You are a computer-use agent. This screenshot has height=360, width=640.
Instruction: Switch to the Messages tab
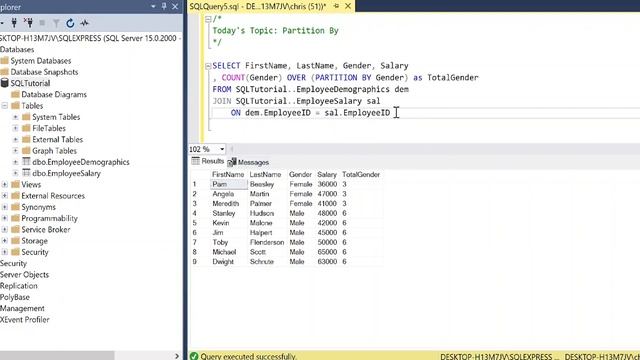pos(248,162)
